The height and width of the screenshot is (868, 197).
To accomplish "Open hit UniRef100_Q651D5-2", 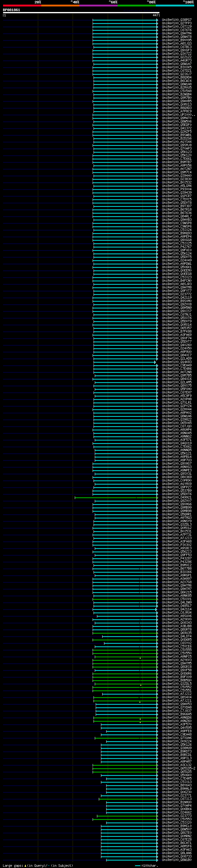I will tap(179, 768).
